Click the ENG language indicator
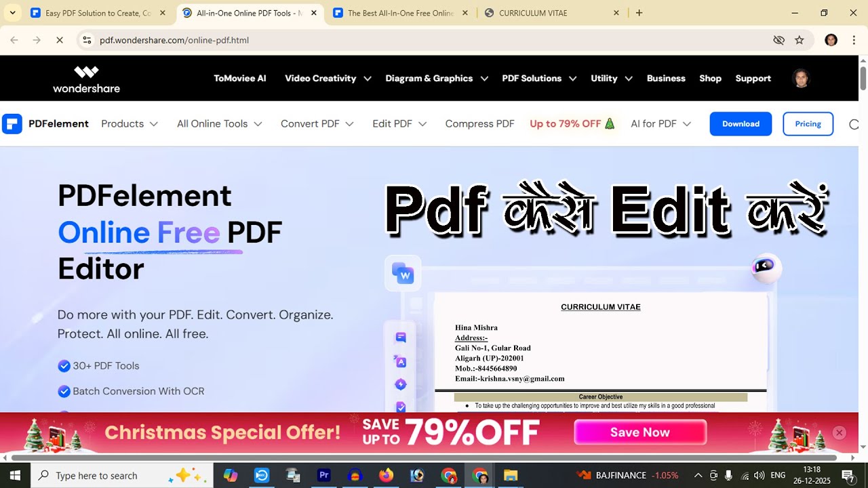The height and width of the screenshot is (488, 868). pyautogui.click(x=778, y=475)
